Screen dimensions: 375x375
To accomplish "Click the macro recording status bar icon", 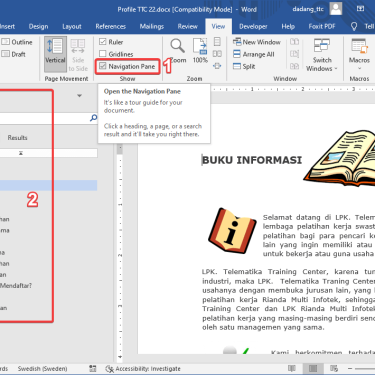I will (92, 368).
